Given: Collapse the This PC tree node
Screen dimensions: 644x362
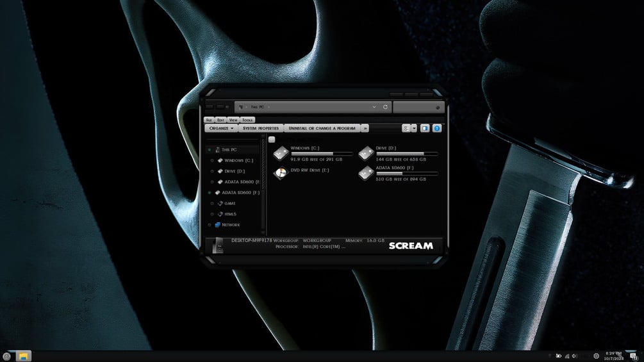Looking at the screenshot, I should [x=210, y=150].
